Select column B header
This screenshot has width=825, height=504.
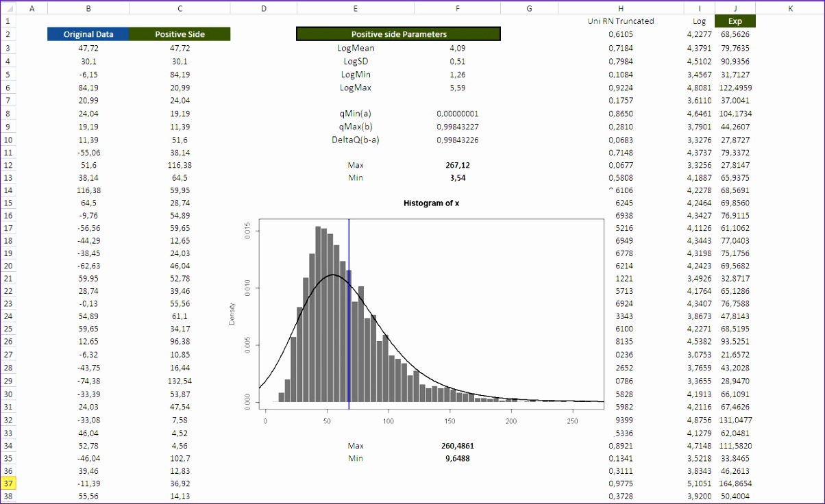point(88,8)
